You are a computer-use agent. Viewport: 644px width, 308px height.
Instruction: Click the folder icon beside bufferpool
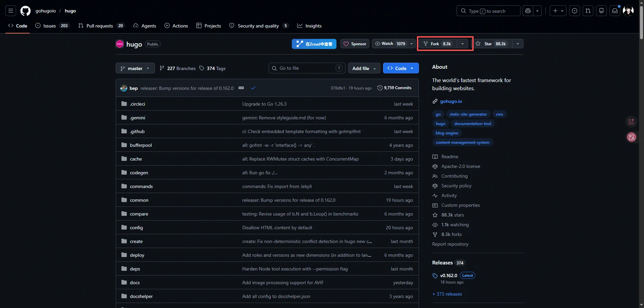click(124, 145)
